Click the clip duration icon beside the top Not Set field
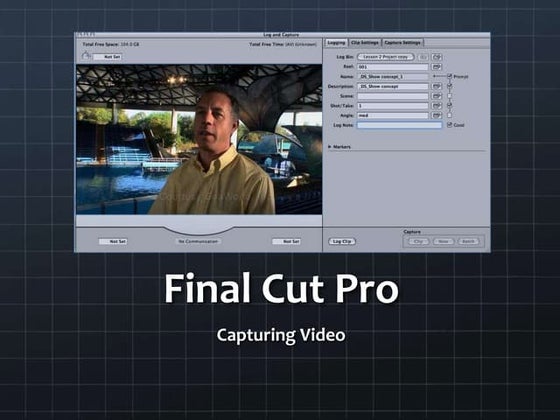Viewport: 560px width, 420px height. pyautogui.click(x=85, y=56)
